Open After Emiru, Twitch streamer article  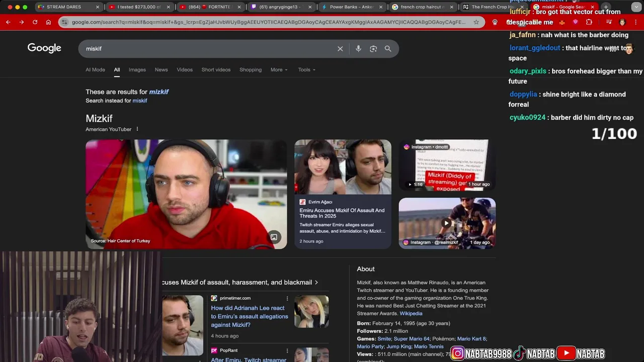click(249, 359)
